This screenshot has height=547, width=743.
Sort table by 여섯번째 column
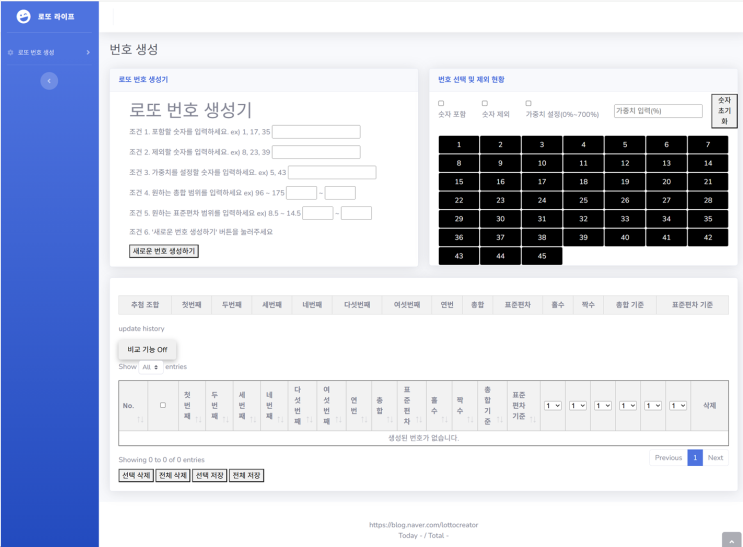(332, 406)
